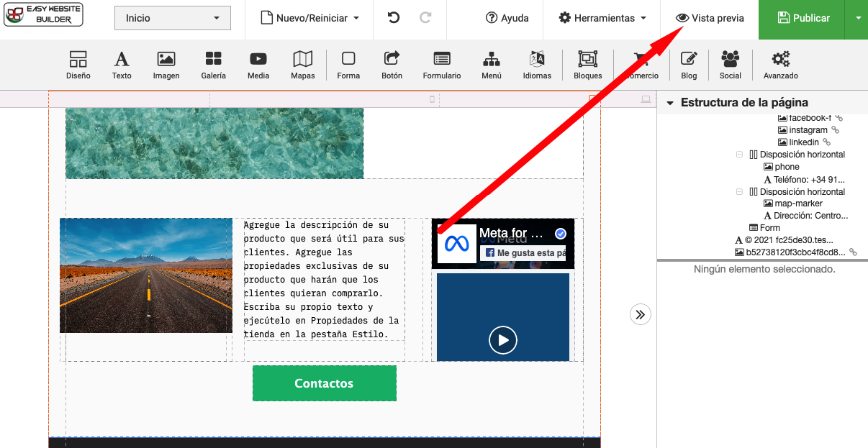This screenshot has height=448, width=868.
Task: Open the Idiomas language tool
Action: point(537,65)
